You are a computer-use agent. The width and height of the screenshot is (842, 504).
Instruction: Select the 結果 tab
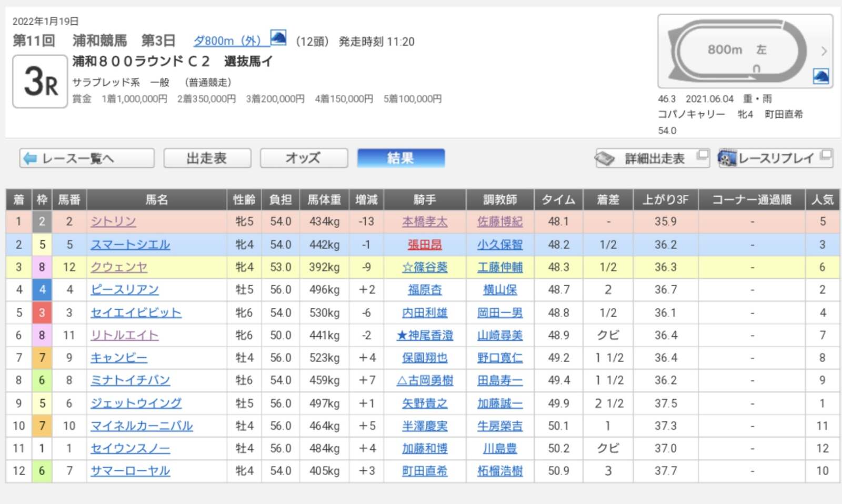[x=400, y=158]
